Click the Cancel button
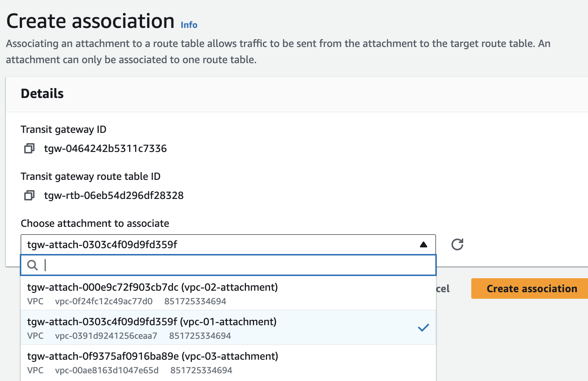588x381 pixels. [x=443, y=289]
